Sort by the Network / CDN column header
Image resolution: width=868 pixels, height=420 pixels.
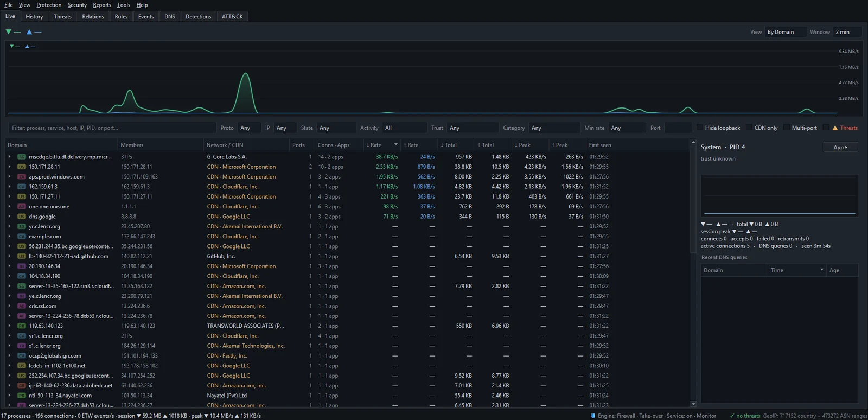(246, 145)
